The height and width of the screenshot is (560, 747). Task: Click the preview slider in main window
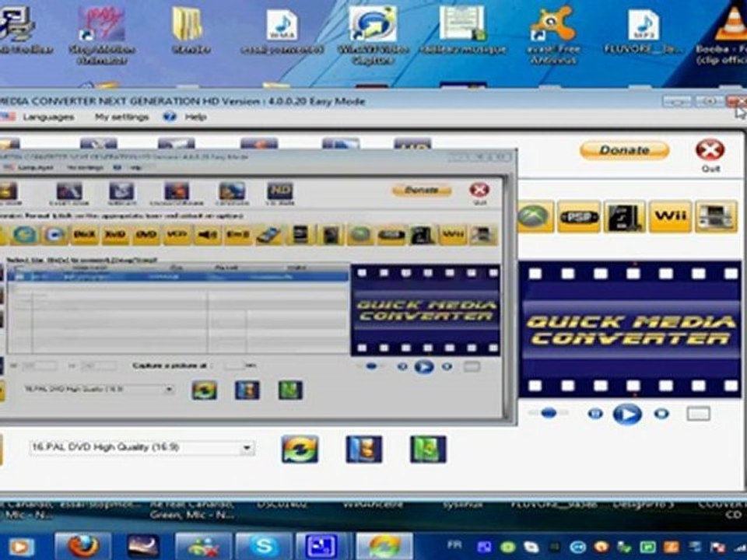pos(548,413)
